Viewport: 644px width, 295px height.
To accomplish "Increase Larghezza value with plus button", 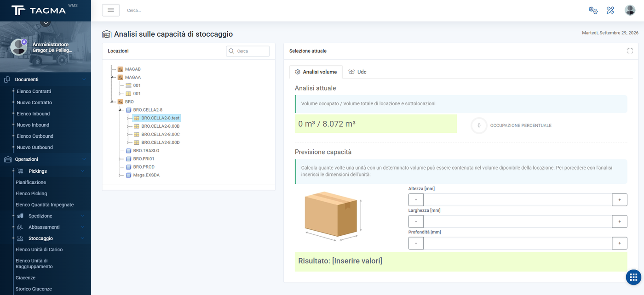I will 620,221.
